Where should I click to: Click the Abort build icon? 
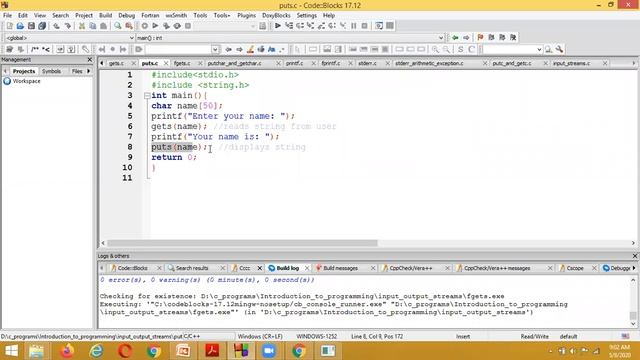[188, 26]
